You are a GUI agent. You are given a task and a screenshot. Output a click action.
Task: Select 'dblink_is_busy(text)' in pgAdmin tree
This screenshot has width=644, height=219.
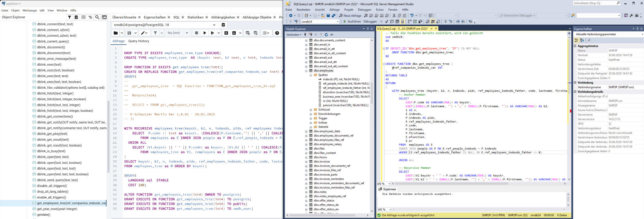coord(51,151)
